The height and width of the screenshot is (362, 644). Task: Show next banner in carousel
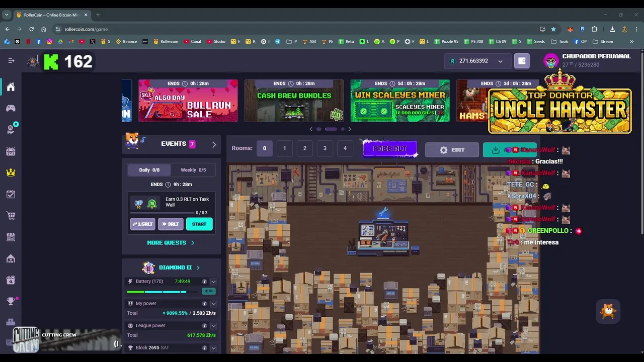click(x=350, y=129)
